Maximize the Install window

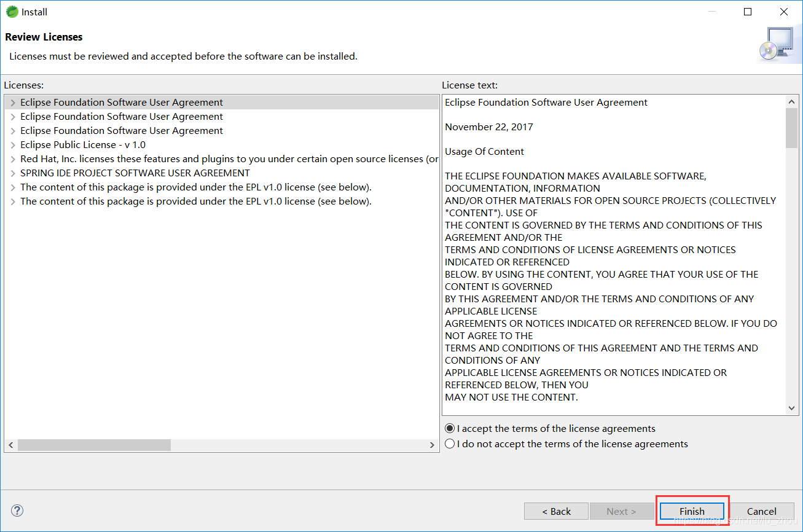(x=748, y=12)
